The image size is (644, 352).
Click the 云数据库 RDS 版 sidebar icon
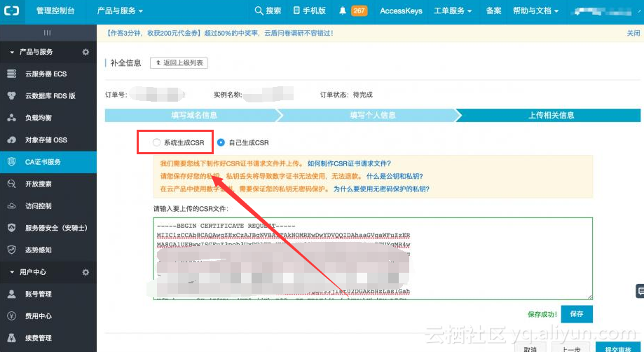click(x=11, y=96)
